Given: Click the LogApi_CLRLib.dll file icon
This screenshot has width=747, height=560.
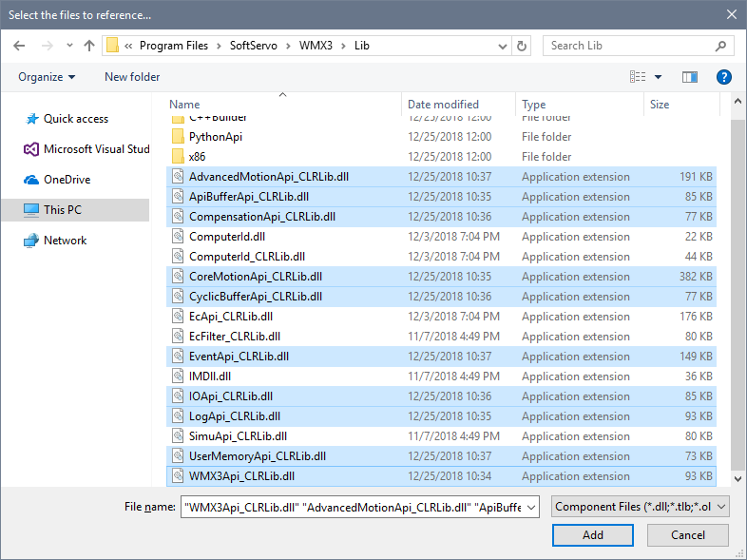Looking at the screenshot, I should [178, 416].
